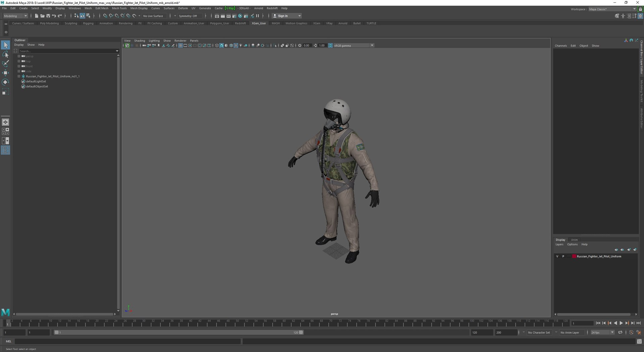Screen dimensions: 644x352
Task: Open Hypershade sphere icon in status line
Action: click(240, 16)
